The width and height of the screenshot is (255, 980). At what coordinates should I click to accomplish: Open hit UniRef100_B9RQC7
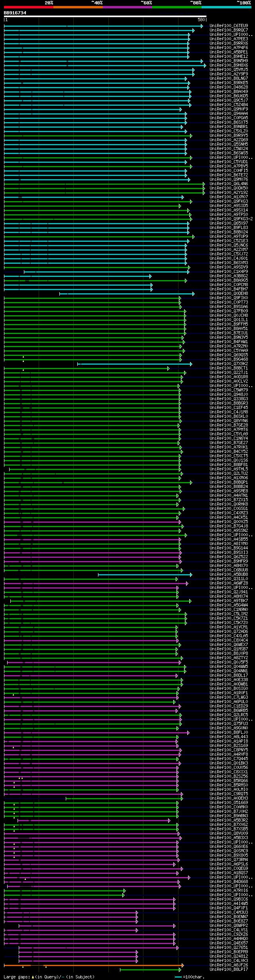[x=229, y=30]
